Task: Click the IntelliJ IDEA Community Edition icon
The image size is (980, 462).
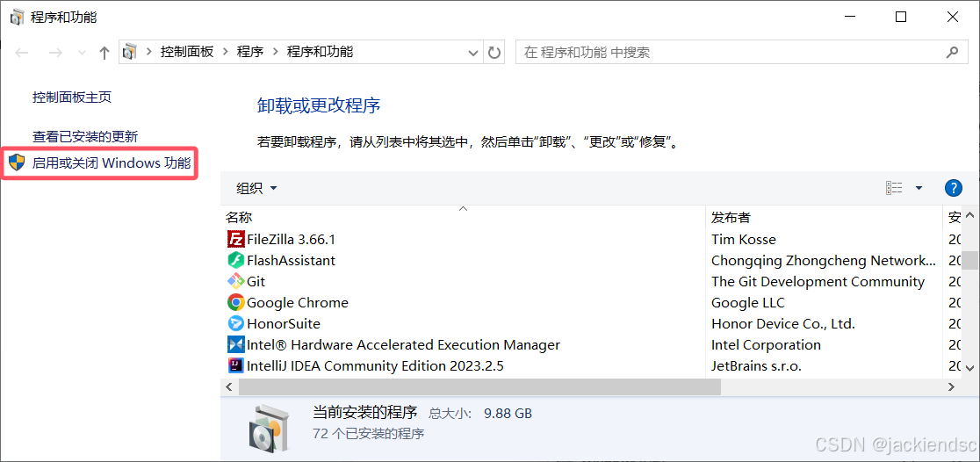Action: (235, 365)
